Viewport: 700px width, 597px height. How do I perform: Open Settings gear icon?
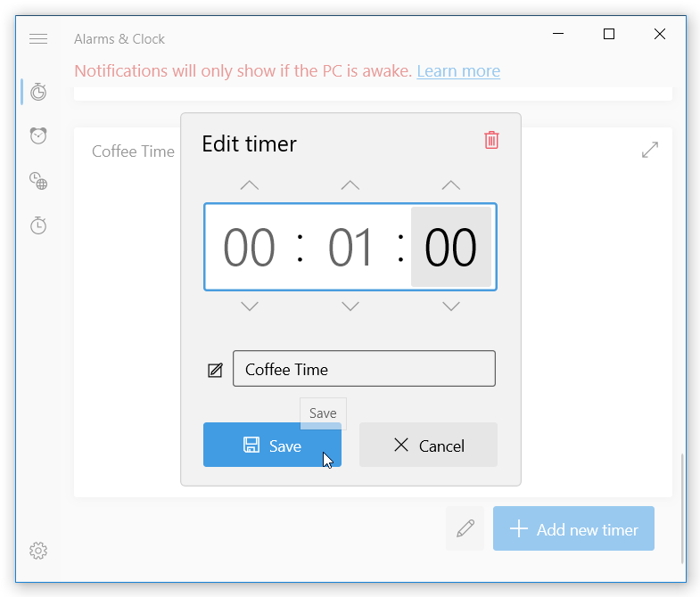(38, 551)
